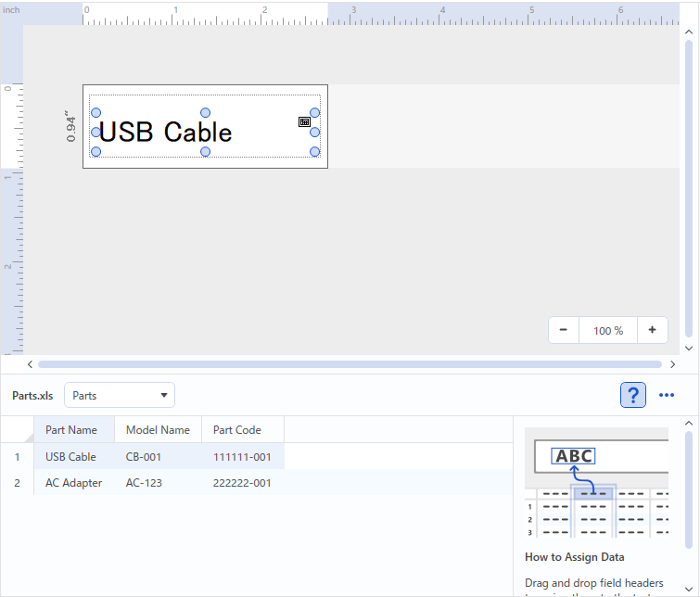
Task: Click the AC Adapter cell
Action: [x=74, y=483]
